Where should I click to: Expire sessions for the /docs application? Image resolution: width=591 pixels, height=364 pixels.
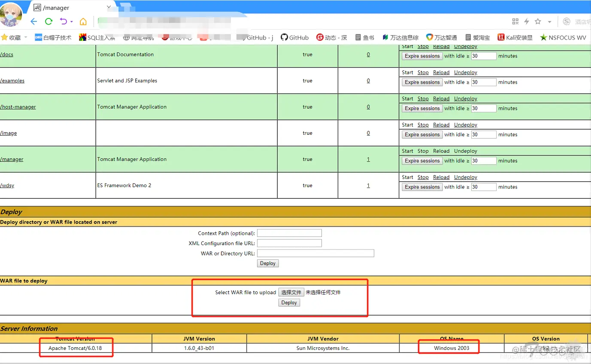pos(422,56)
